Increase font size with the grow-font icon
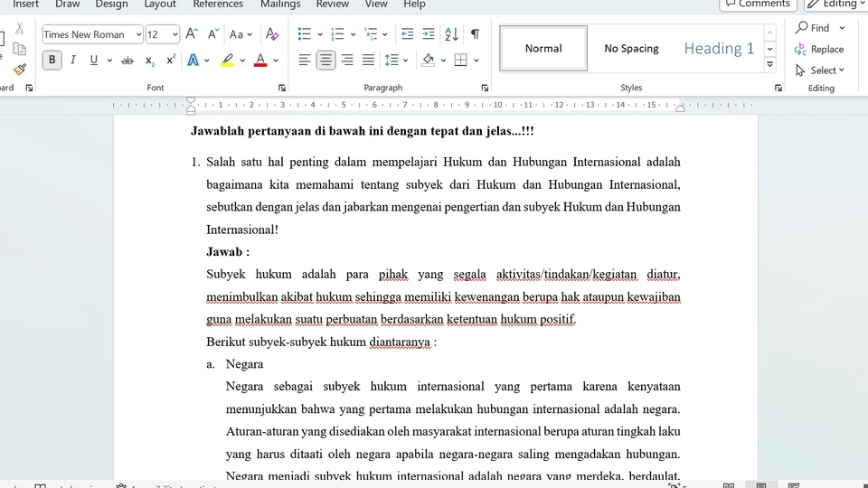The width and height of the screenshot is (868, 488). tap(192, 34)
